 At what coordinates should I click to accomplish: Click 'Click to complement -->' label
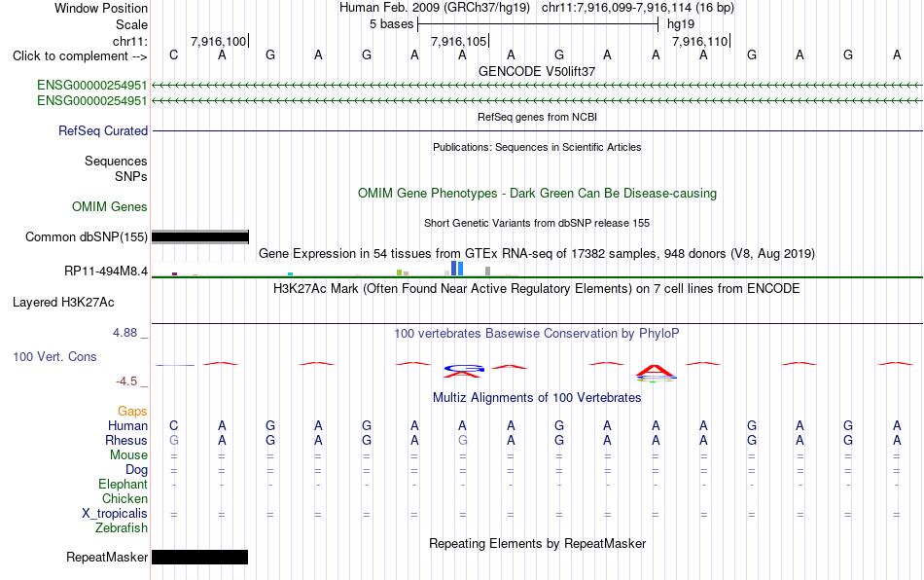point(80,56)
